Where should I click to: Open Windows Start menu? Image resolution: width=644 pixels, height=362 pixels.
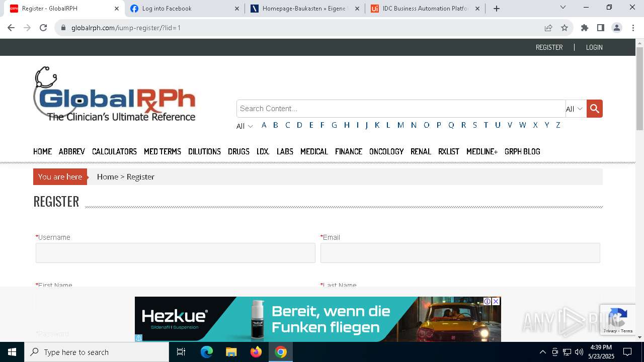(12, 352)
